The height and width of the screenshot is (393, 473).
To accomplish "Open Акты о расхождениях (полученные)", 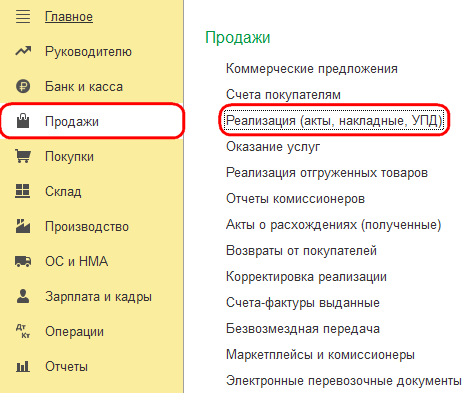I will coord(333,225).
